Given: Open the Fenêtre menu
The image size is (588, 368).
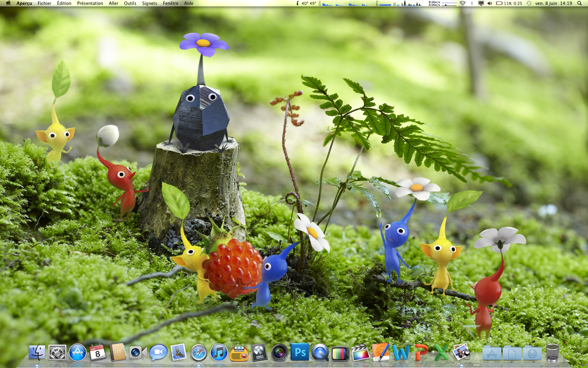Looking at the screenshot, I should tap(171, 3).
